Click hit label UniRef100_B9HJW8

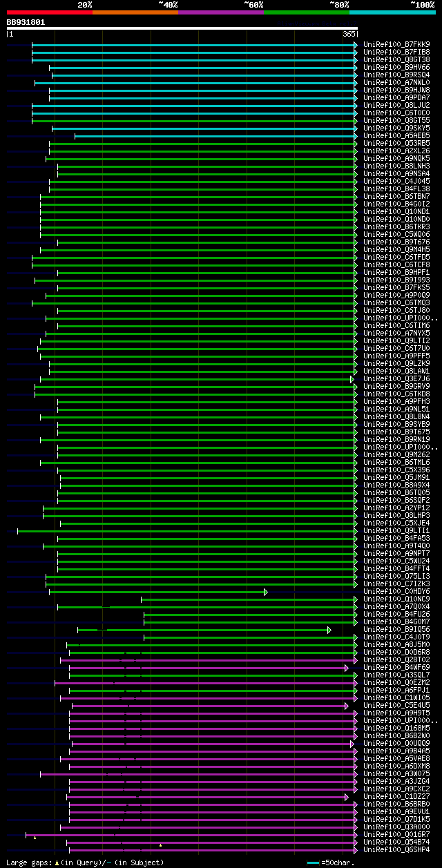coord(396,90)
